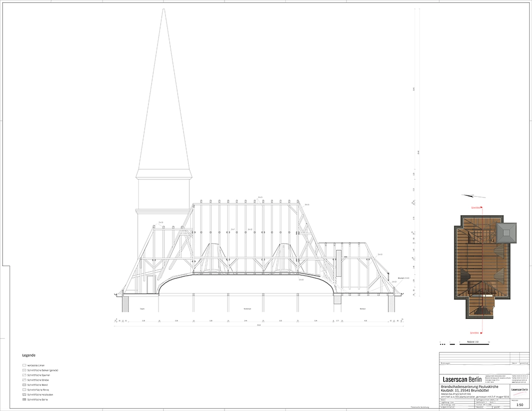532x411 pixels.
Task: Pick the 'Schnittfläche Holzboden' legend symbol
Action: (24, 394)
